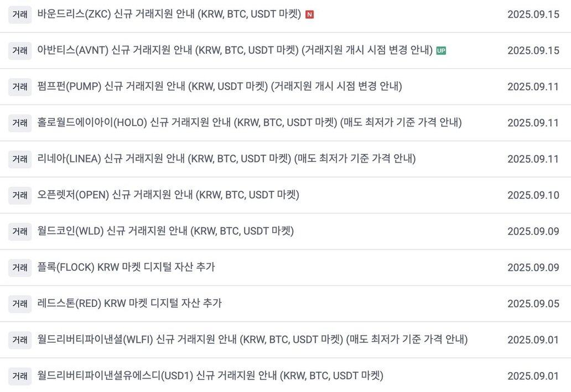Open the 레드스톤(RED) KRW market notice

[129, 303]
